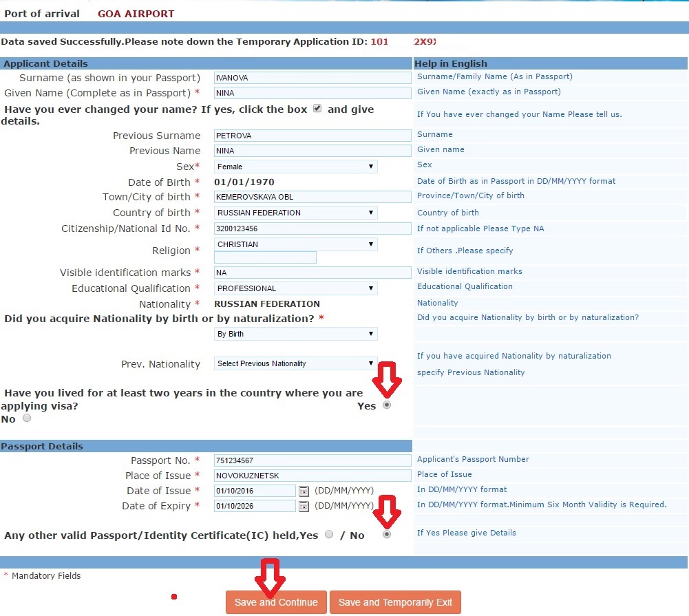Uncheck the name changed checkbox
The image size is (689, 616).
317,109
